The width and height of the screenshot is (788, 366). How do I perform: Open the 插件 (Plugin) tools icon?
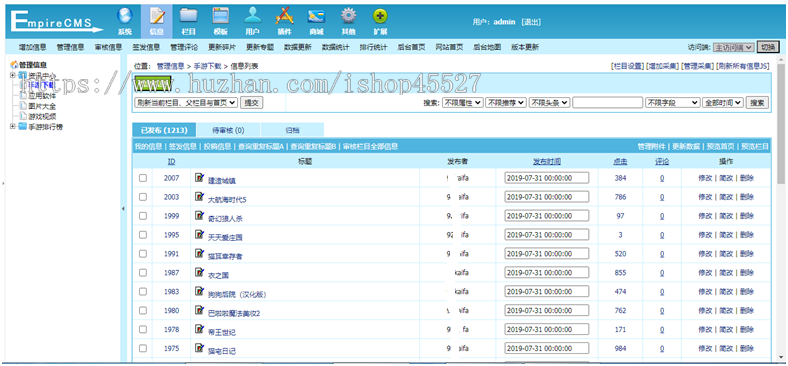[x=284, y=16]
